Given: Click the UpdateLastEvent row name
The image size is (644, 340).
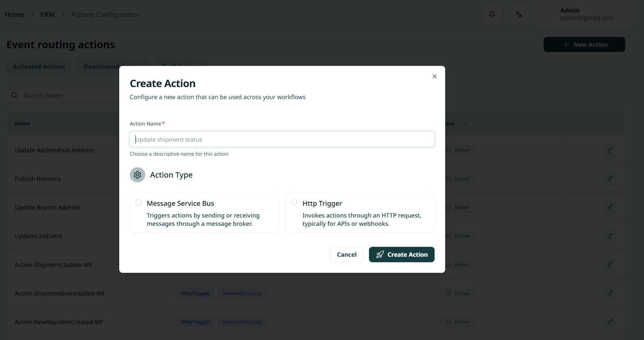Looking at the screenshot, I should point(38,236).
